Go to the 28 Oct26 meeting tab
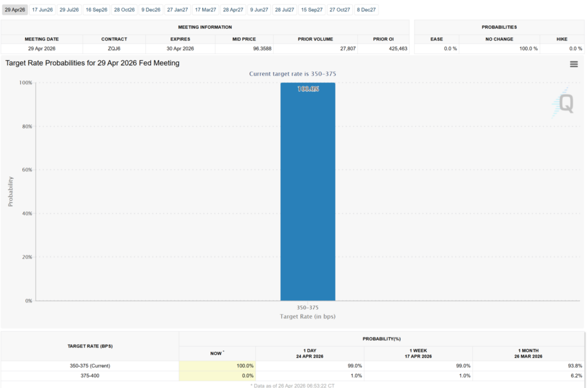Screen dimensions: 588x388 [x=123, y=10]
